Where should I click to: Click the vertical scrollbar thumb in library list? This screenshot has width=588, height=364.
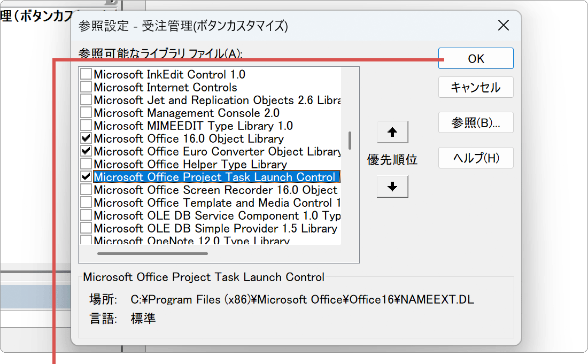[350, 141]
